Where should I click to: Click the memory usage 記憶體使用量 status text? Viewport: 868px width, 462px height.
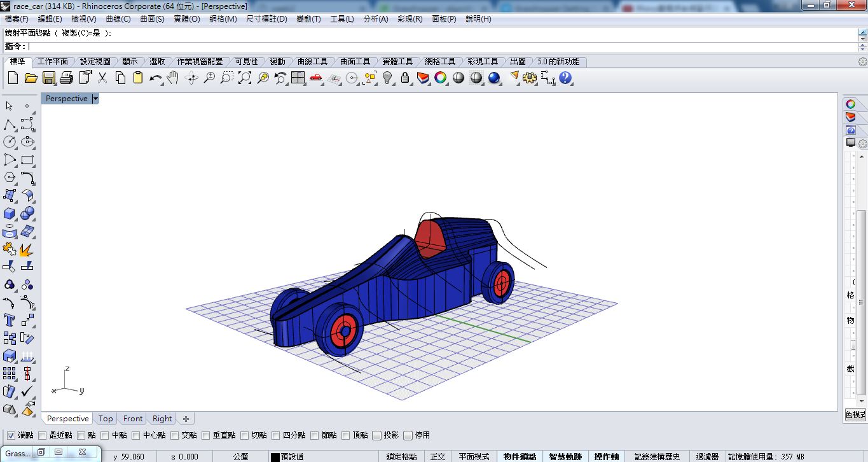pyautogui.click(x=766, y=456)
